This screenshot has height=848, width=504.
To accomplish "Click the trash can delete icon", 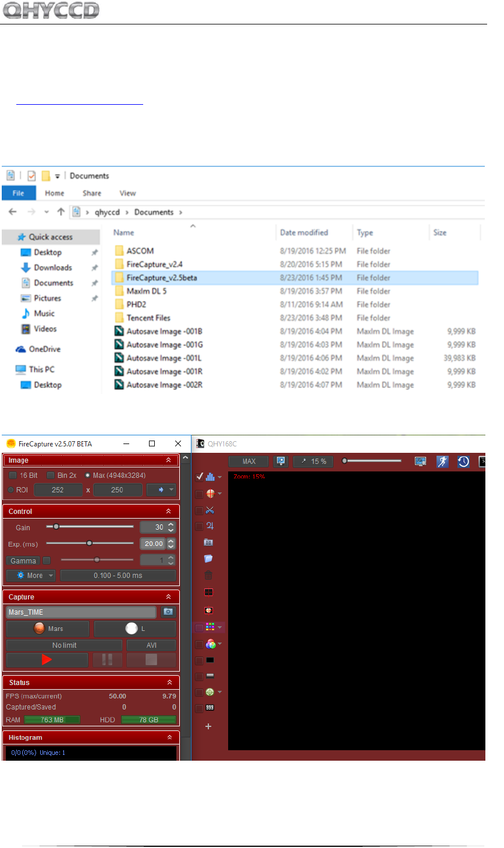I will 208,575.
